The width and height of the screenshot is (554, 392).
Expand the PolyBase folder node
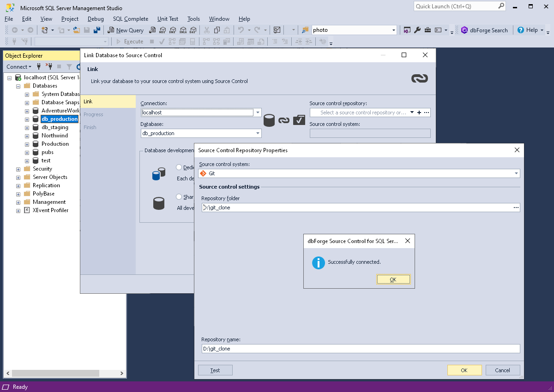tap(18, 194)
